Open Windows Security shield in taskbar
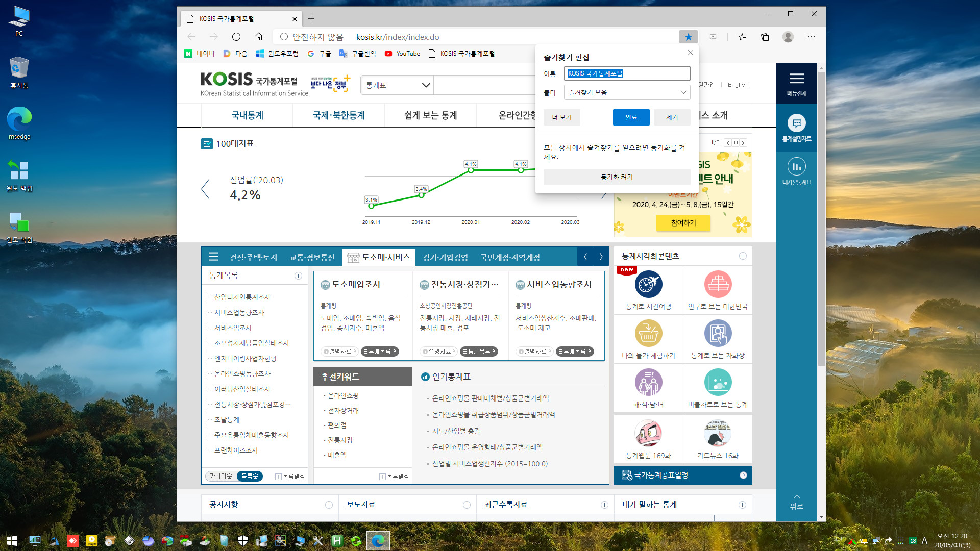 click(243, 541)
